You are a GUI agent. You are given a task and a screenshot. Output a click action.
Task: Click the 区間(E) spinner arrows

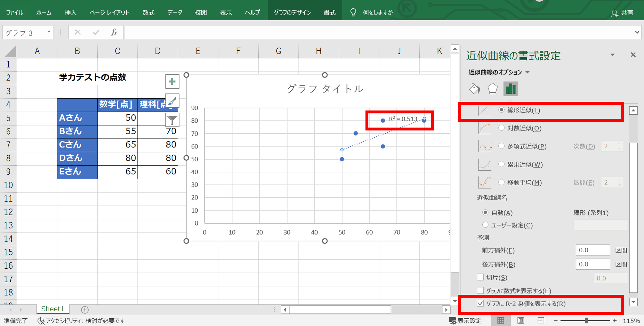(x=619, y=182)
